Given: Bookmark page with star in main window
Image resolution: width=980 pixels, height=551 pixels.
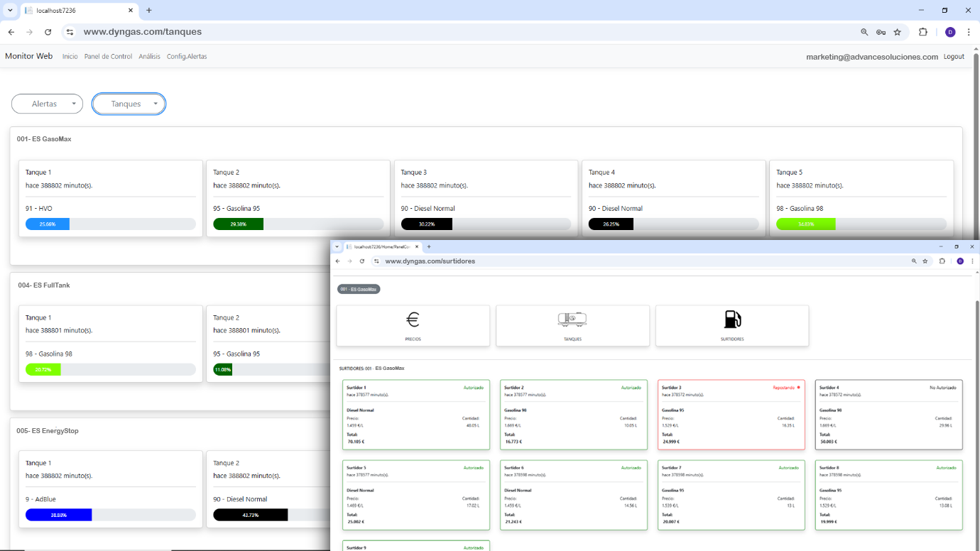Looking at the screenshot, I should point(898,32).
